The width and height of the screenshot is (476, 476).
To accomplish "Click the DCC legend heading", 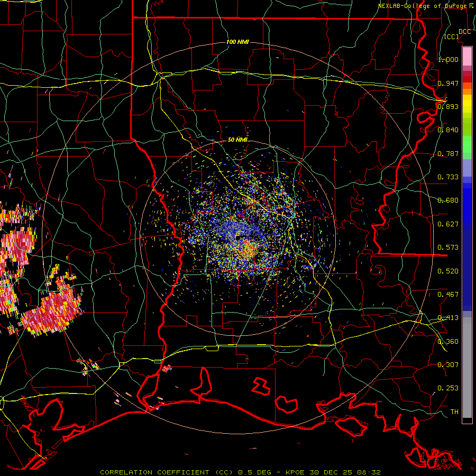I will click(x=464, y=32).
